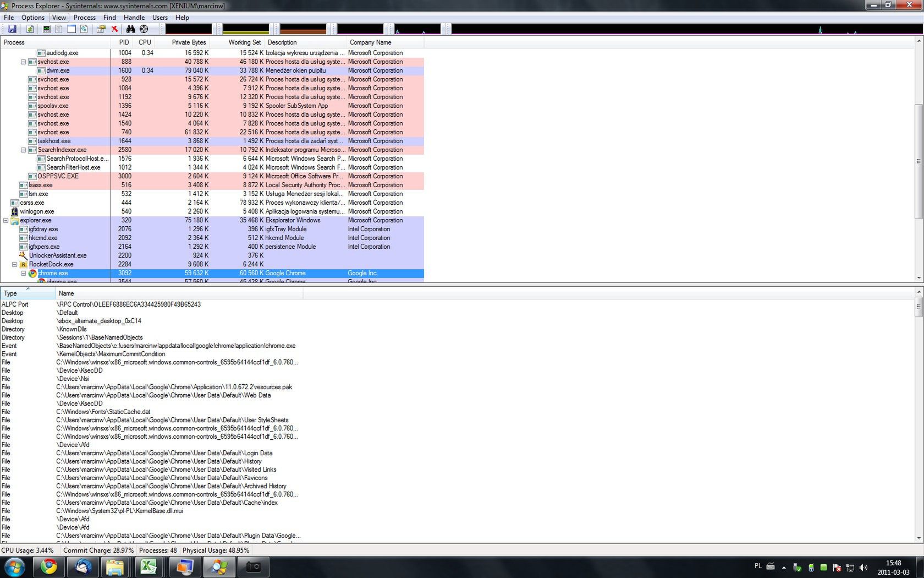The image size is (924, 578).
Task: Open System Information from the toolbar
Action: pos(47,29)
